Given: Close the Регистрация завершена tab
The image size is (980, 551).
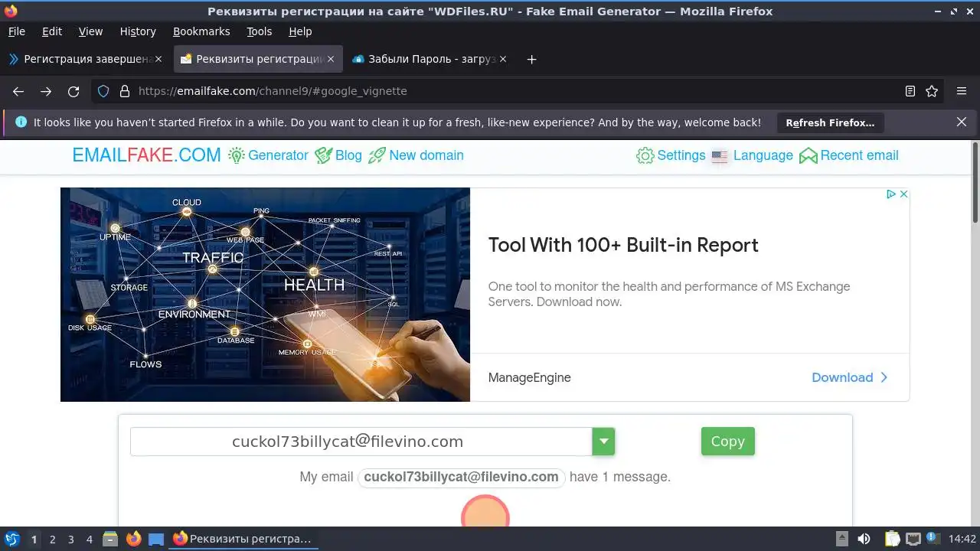Looking at the screenshot, I should point(159,59).
